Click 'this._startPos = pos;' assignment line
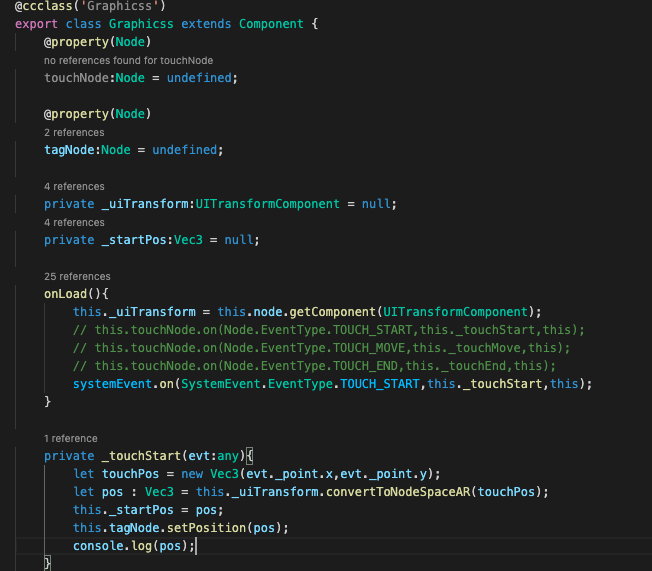The height and width of the screenshot is (571, 652). click(x=148, y=510)
